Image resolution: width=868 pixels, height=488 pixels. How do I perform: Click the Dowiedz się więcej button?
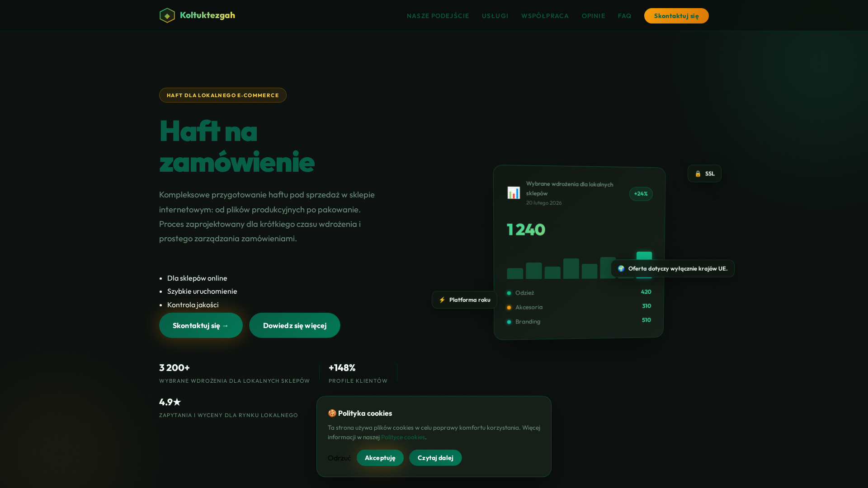click(x=295, y=325)
